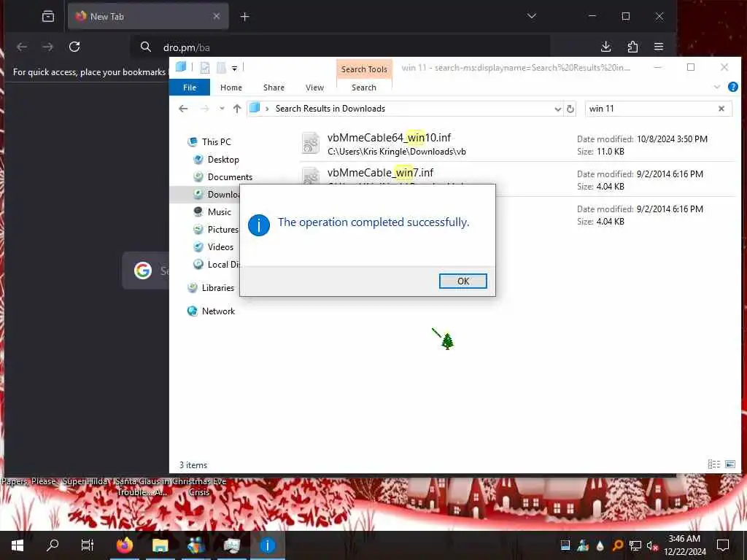Open Firefox downloads panel
Viewport: 747px width, 560px height.
(605, 47)
